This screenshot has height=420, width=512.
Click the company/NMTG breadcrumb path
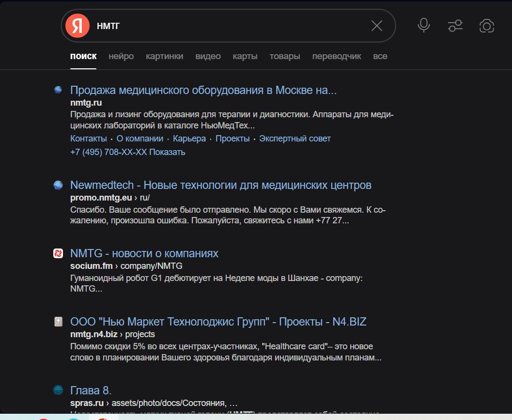click(152, 266)
